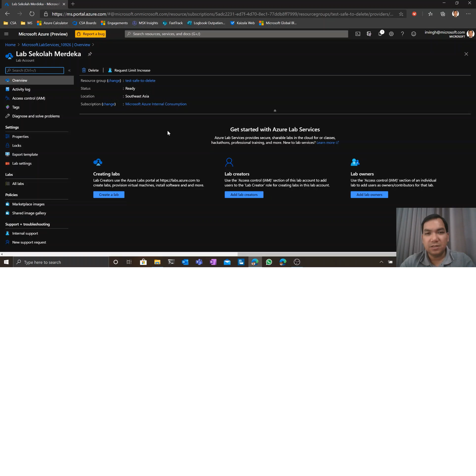Image resolution: width=476 pixels, height=476 pixels.
Task: Open the CSA Boards bookmark
Action: pos(84,23)
